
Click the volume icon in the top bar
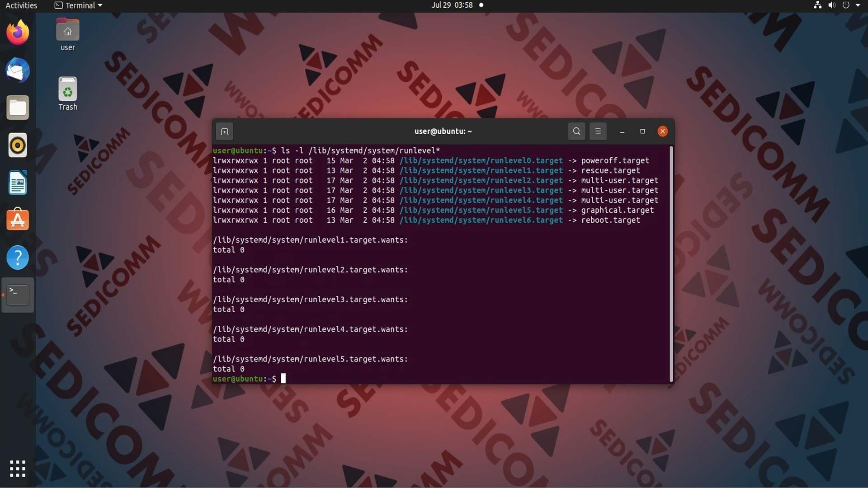click(832, 5)
